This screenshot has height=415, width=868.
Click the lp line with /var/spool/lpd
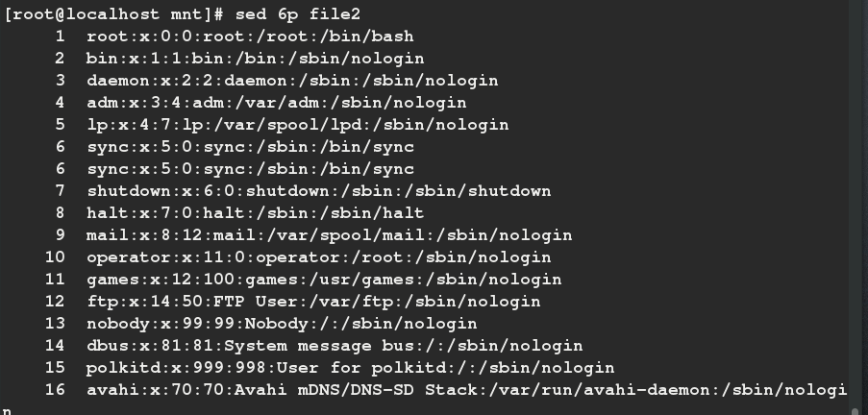[297, 125]
